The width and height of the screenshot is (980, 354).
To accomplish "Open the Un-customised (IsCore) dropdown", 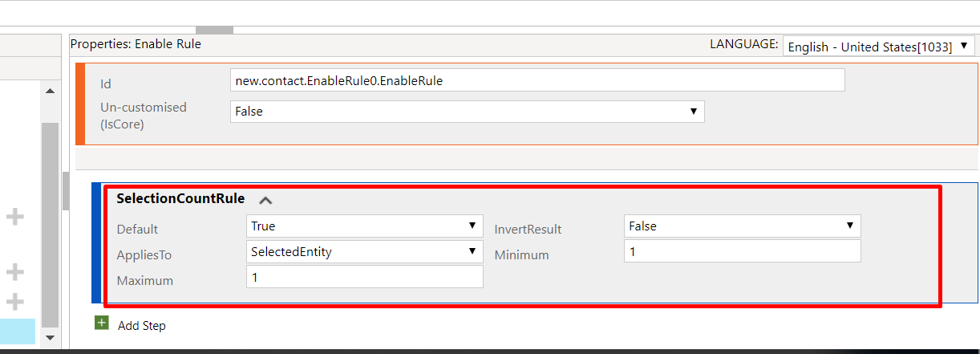I will [467, 112].
